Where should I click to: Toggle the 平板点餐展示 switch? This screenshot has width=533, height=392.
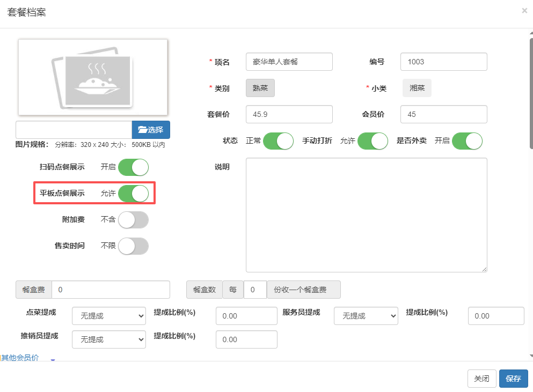133,194
